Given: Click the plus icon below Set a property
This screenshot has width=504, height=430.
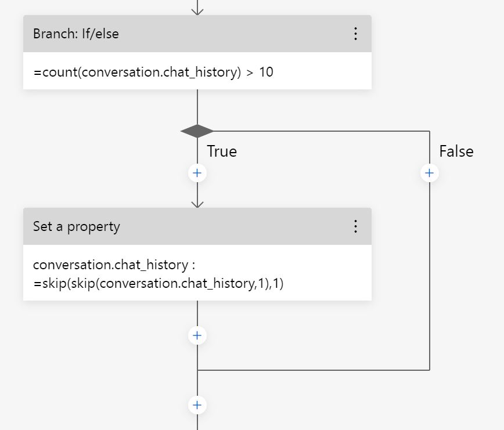Looking at the screenshot, I should coord(197,335).
